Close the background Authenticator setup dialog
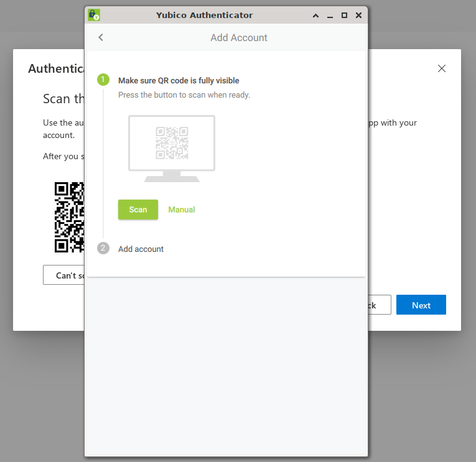The image size is (476, 462). [x=442, y=68]
